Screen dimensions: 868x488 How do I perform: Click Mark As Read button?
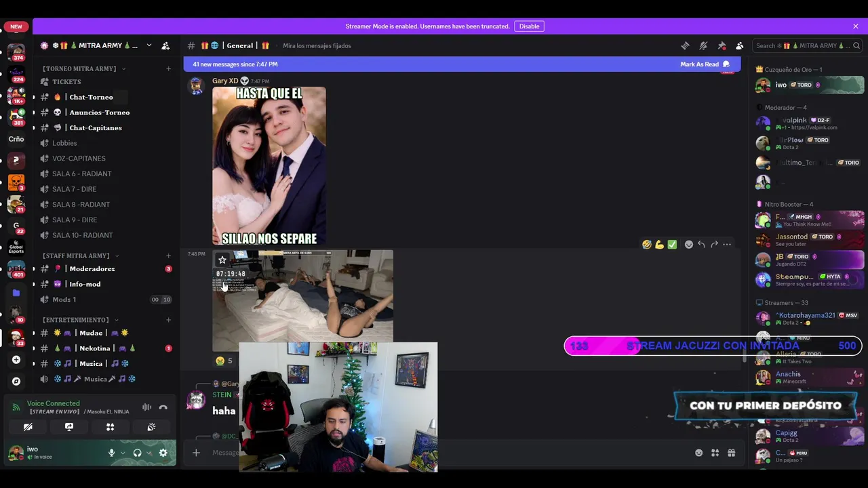[705, 64]
